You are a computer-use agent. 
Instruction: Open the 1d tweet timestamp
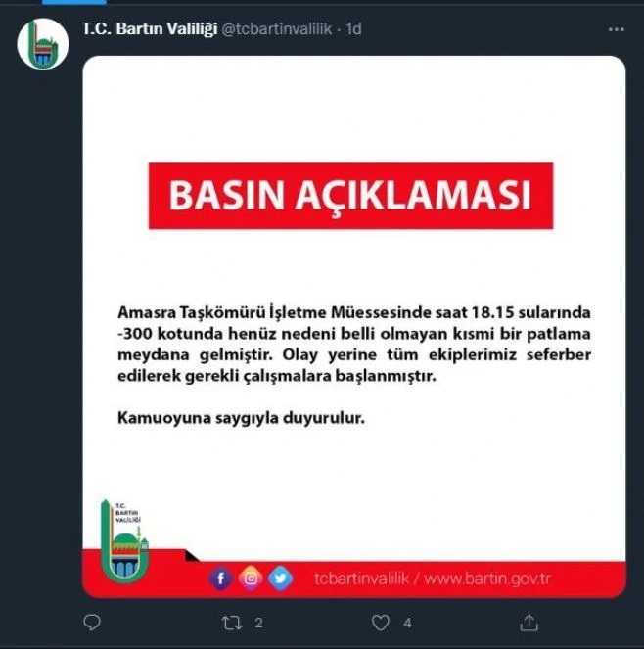354,29
